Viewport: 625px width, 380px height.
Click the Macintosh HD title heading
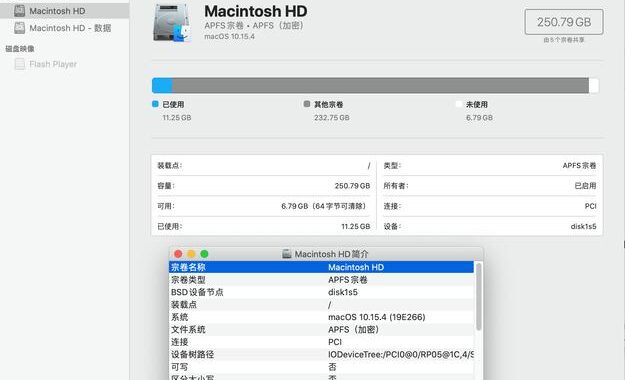pos(256,11)
